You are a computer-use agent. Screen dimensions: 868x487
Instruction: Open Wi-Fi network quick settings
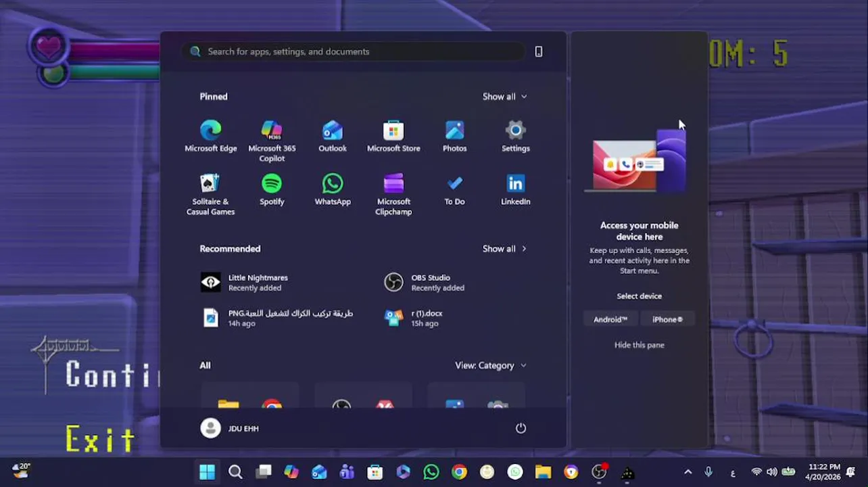click(756, 471)
